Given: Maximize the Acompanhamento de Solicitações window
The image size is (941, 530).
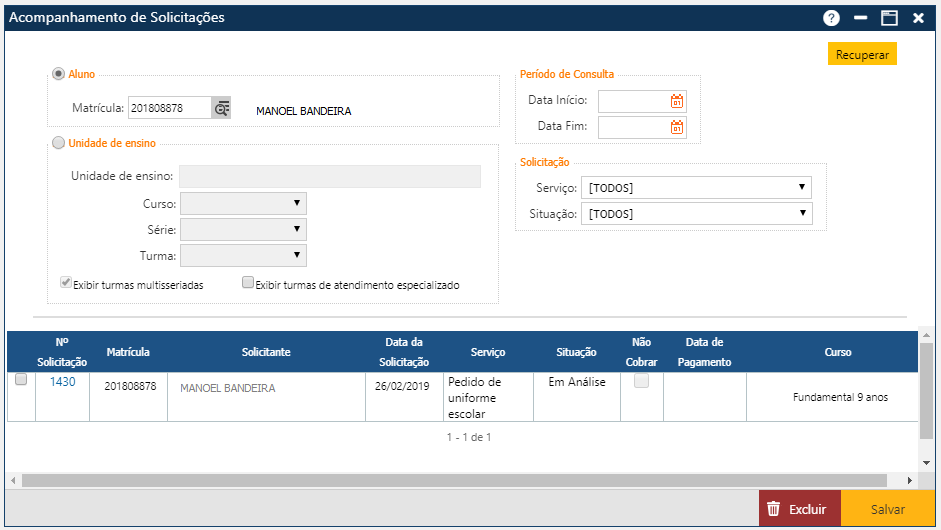Looking at the screenshot, I should click(889, 18).
